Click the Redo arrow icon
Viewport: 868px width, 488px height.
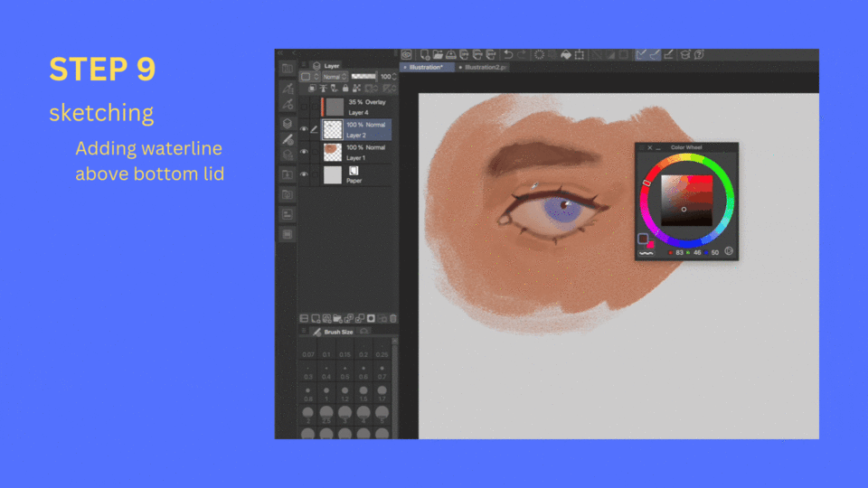click(522, 54)
